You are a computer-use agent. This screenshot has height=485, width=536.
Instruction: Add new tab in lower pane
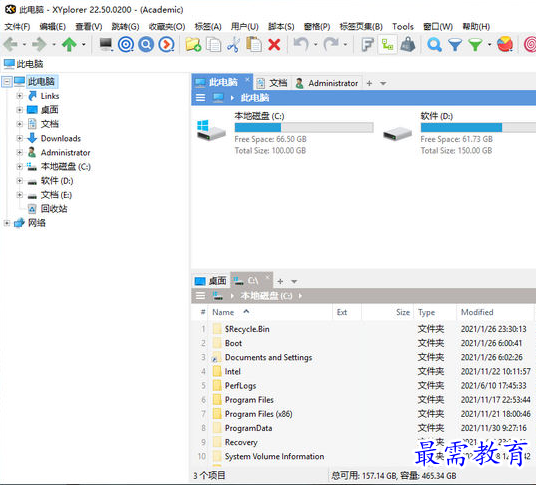point(280,281)
